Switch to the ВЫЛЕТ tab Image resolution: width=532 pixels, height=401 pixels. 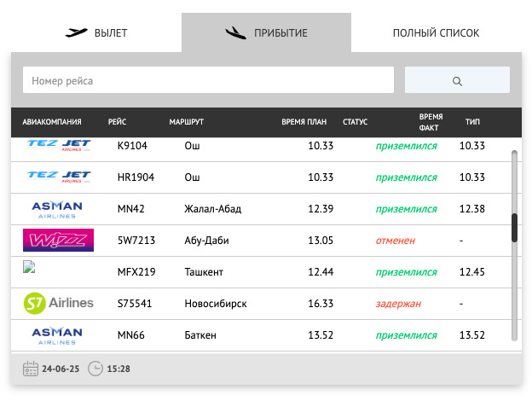(96, 33)
